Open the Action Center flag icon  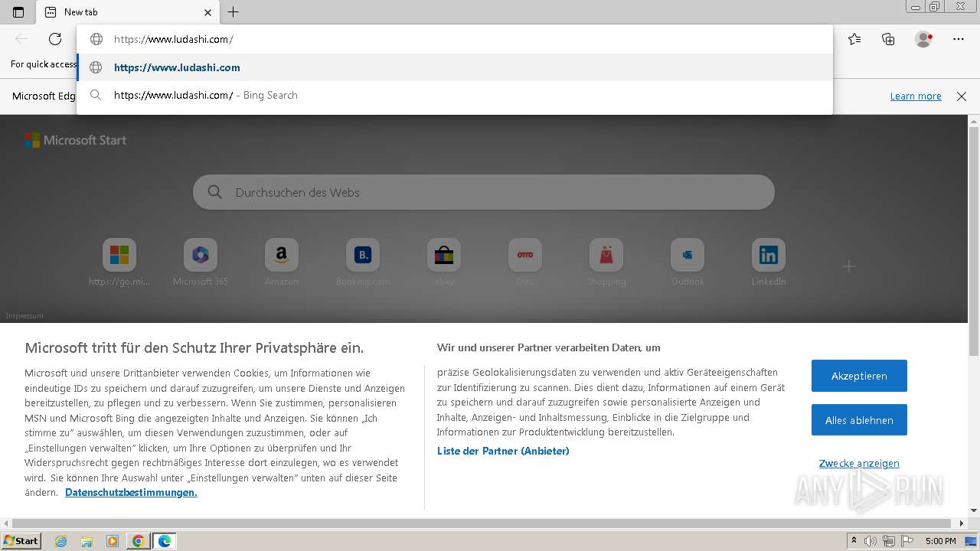[906, 541]
